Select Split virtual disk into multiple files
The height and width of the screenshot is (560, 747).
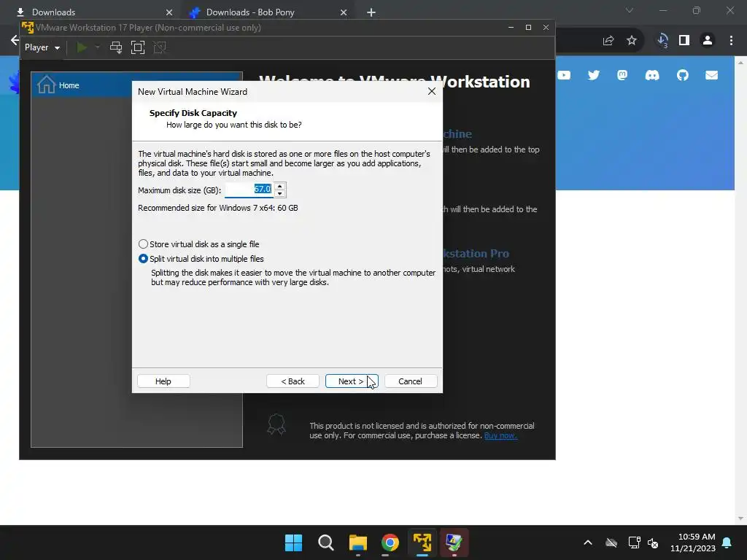click(x=201, y=259)
